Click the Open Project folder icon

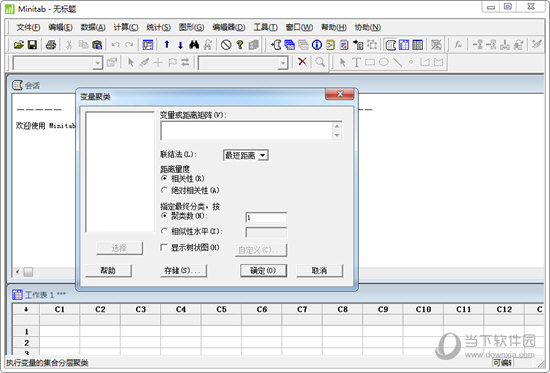click(19, 45)
